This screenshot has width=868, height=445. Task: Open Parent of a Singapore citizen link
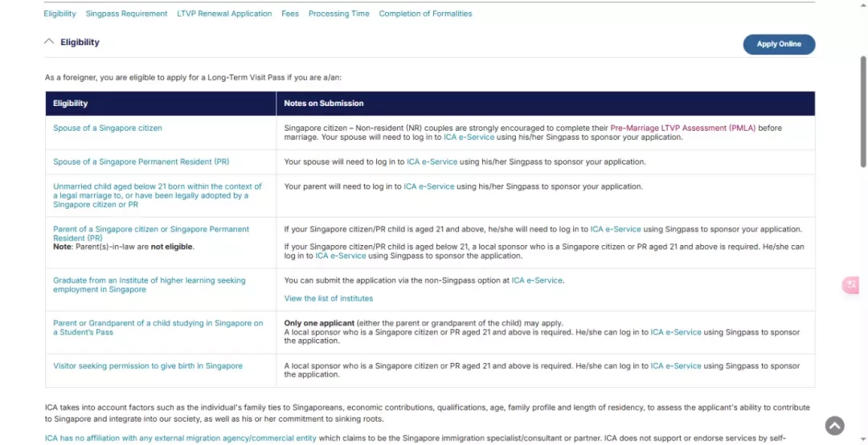point(151,233)
